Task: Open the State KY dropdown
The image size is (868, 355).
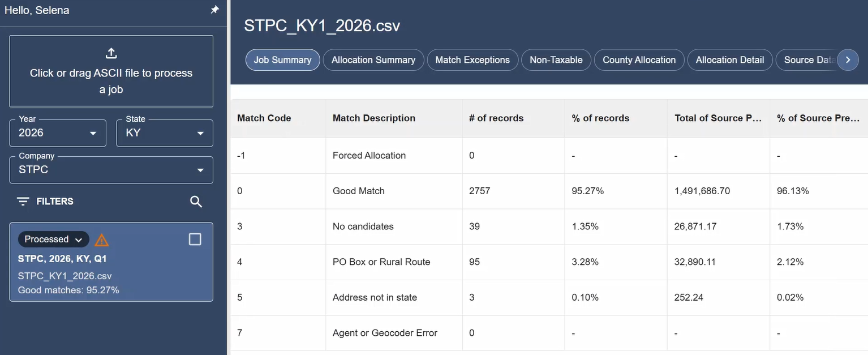Action: [165, 133]
